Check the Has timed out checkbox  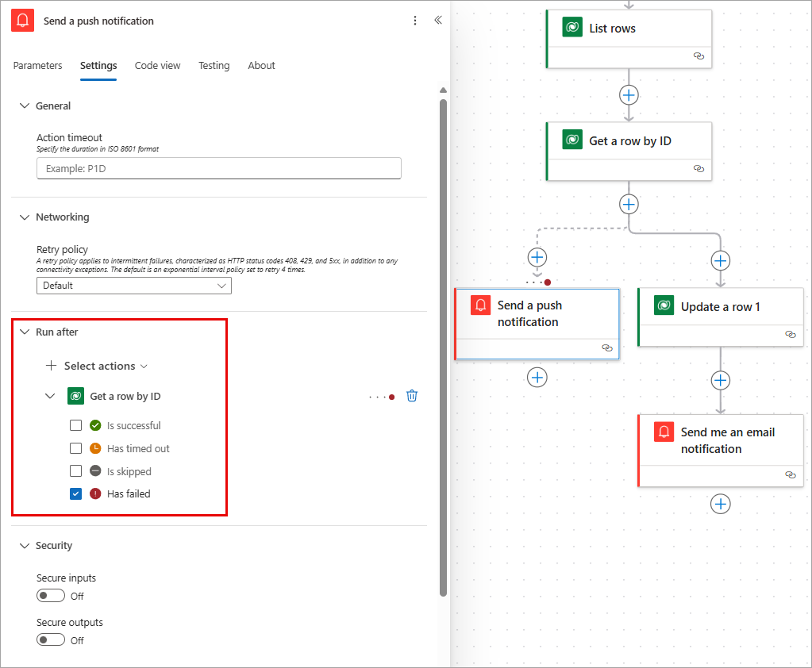click(75, 448)
